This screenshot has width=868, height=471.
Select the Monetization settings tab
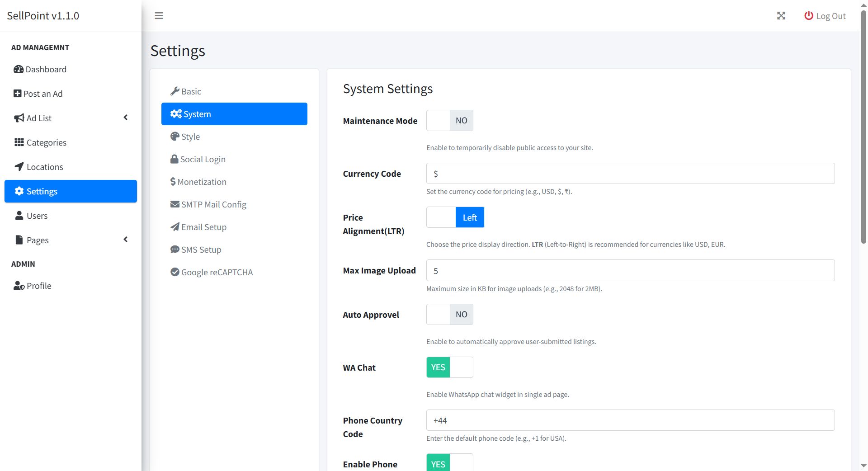[x=202, y=182]
